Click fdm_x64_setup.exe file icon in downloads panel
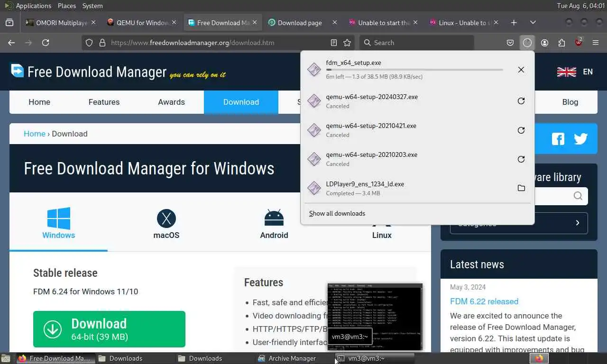Screen dimensions: 607x364 pyautogui.click(x=314, y=70)
